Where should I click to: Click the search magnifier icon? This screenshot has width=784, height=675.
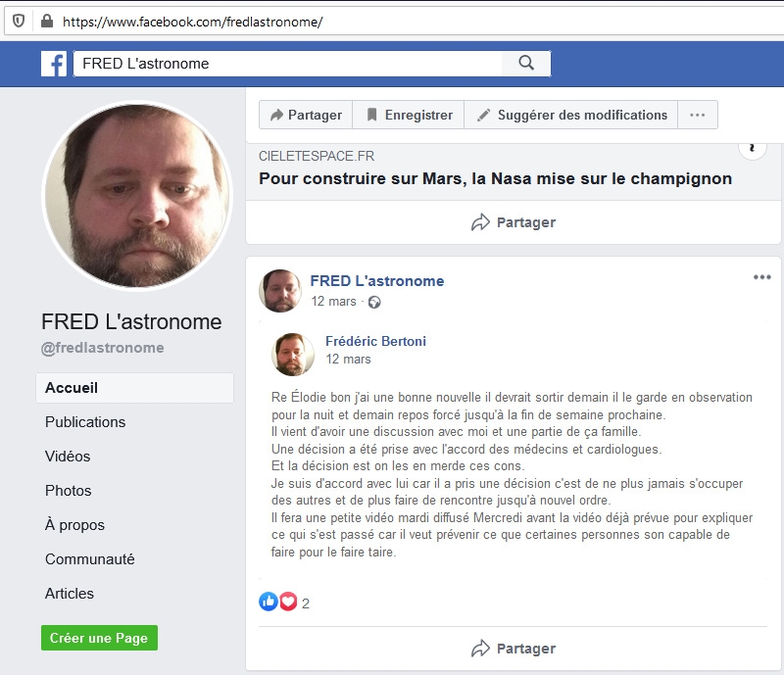(x=526, y=64)
